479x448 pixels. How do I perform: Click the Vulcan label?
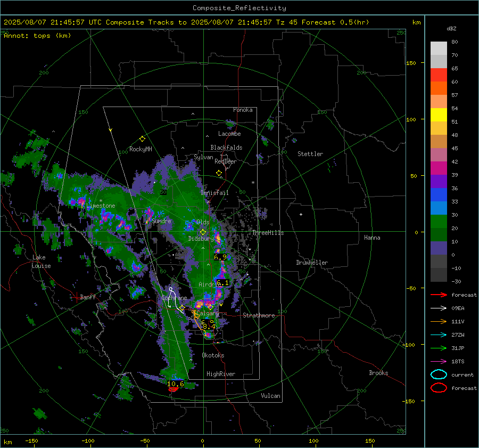pos(271,396)
